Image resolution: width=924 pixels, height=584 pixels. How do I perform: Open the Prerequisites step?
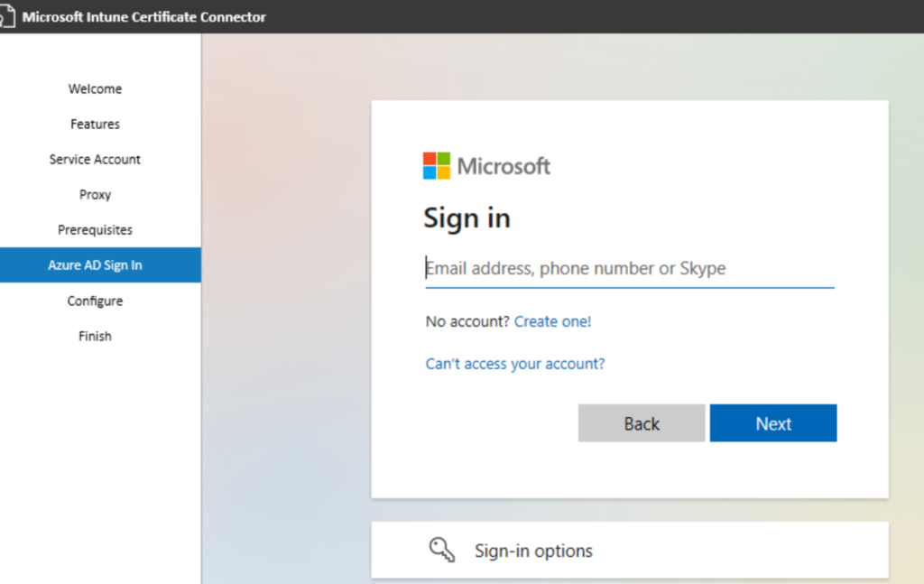point(95,230)
